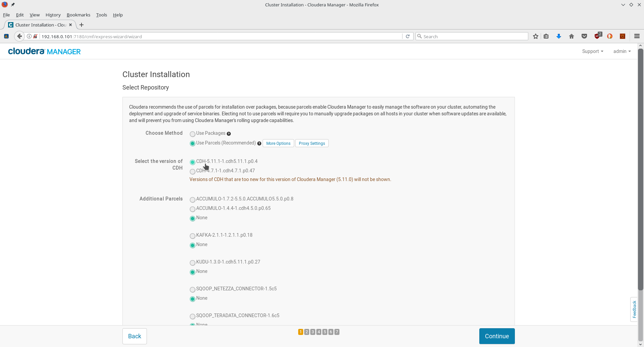Go to wizard step 2
Image resolution: width=644 pixels, height=347 pixels.
tap(307, 332)
